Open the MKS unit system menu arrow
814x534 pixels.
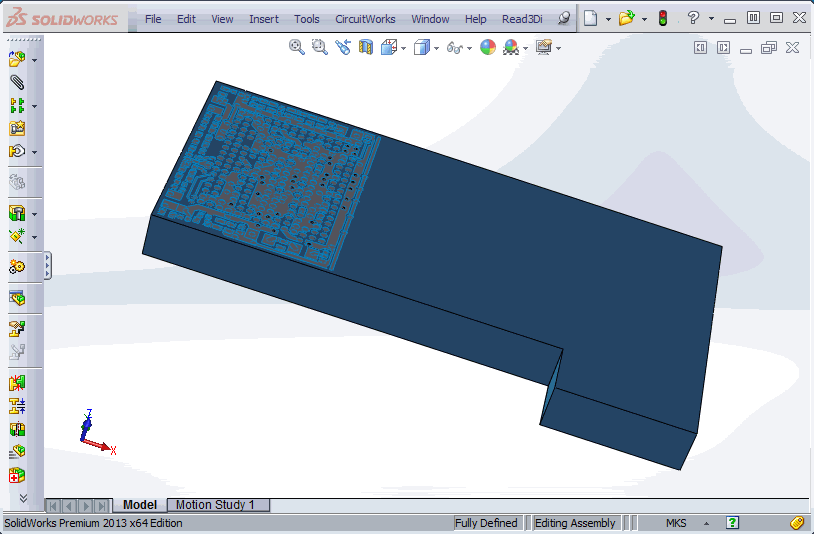click(707, 523)
